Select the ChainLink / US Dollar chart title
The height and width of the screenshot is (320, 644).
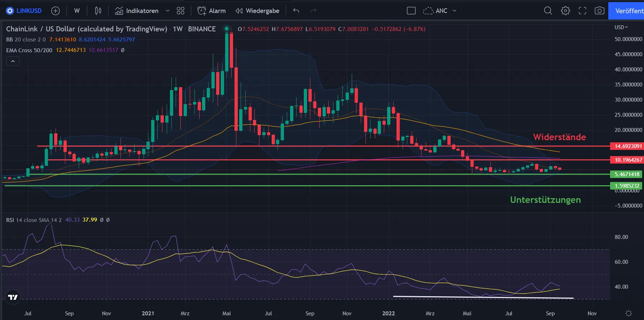point(87,29)
